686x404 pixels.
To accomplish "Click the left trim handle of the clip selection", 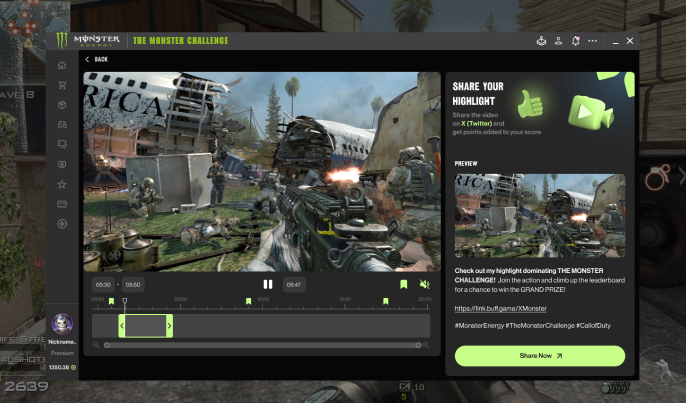I will (x=122, y=326).
